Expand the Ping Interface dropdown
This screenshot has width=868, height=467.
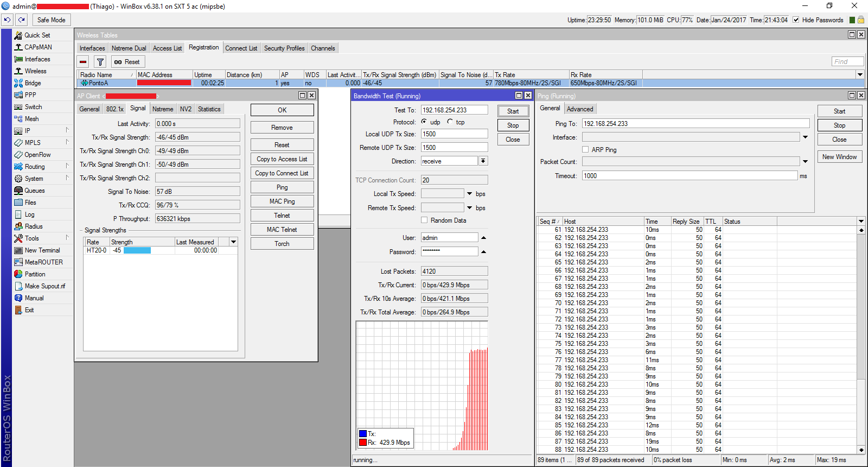click(805, 137)
